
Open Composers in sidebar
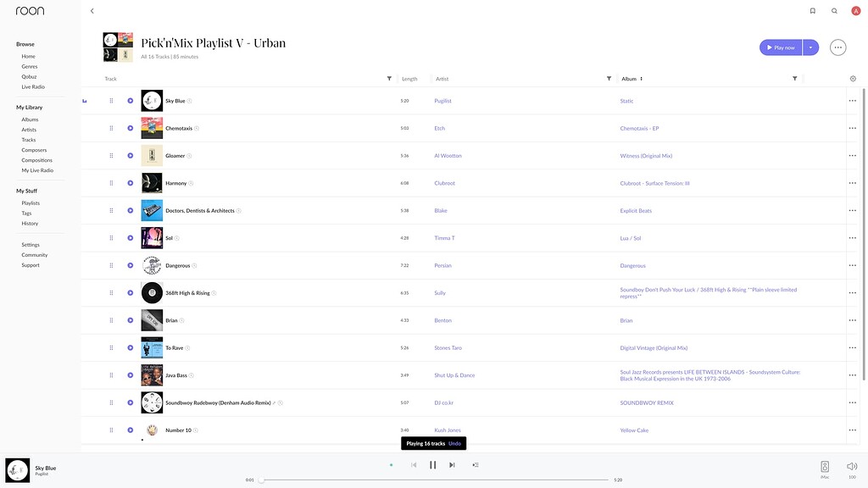click(34, 150)
